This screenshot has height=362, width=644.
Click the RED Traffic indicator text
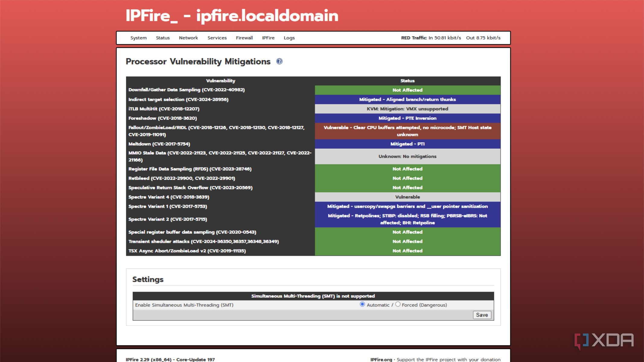(x=414, y=38)
